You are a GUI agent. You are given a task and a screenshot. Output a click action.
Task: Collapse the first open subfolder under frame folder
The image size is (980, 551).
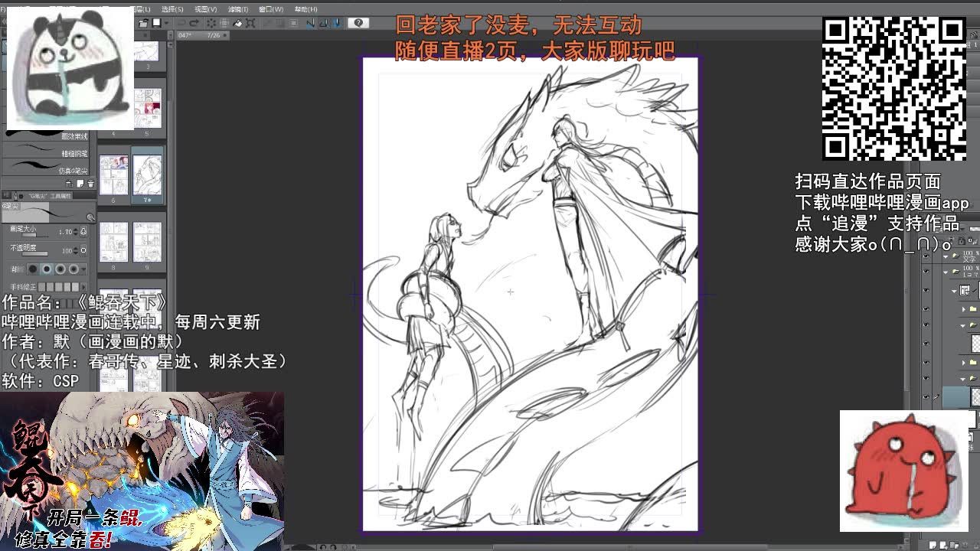tap(962, 325)
